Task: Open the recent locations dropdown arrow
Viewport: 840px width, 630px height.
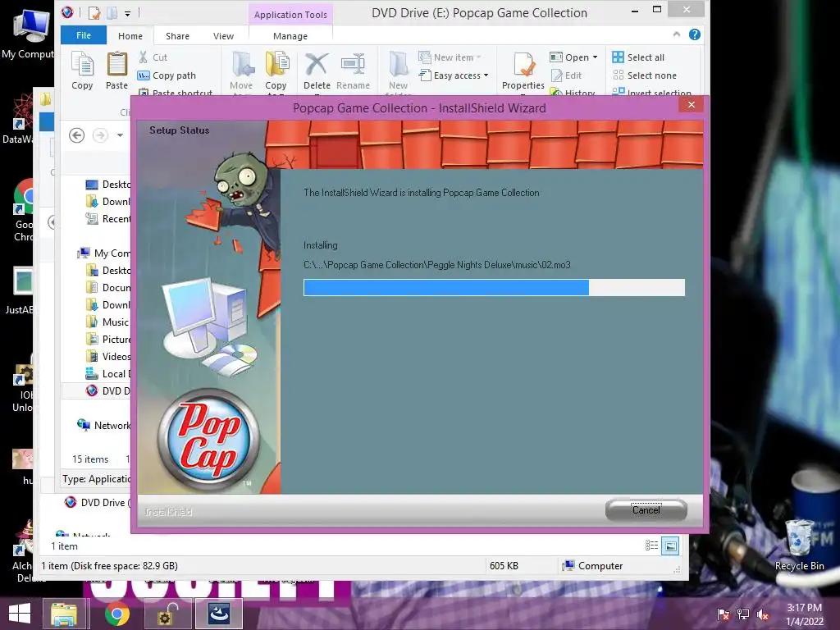Action: click(x=120, y=135)
